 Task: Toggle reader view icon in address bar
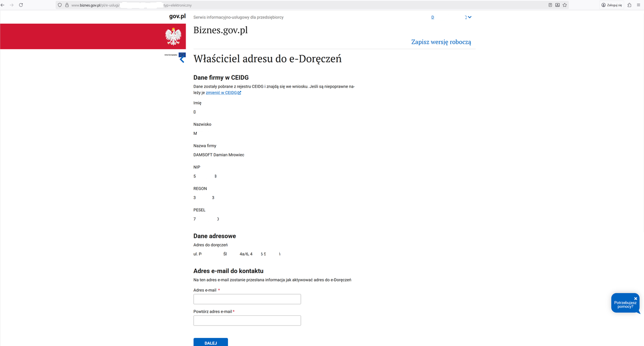click(550, 5)
